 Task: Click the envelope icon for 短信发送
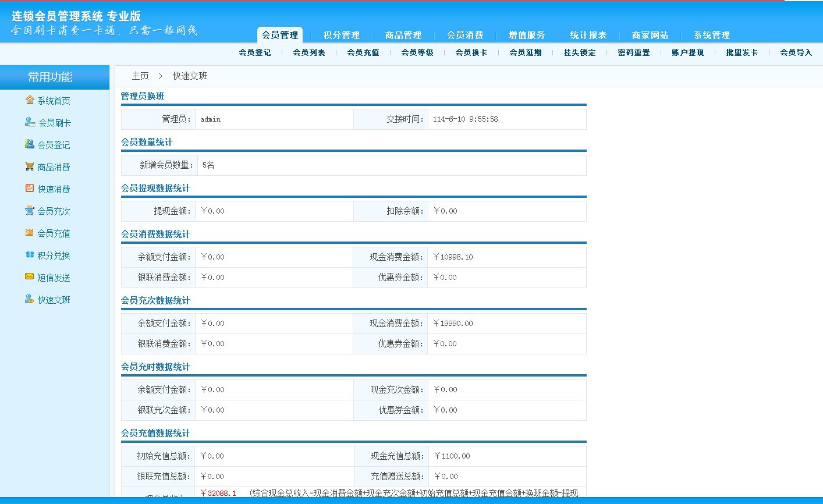point(30,277)
